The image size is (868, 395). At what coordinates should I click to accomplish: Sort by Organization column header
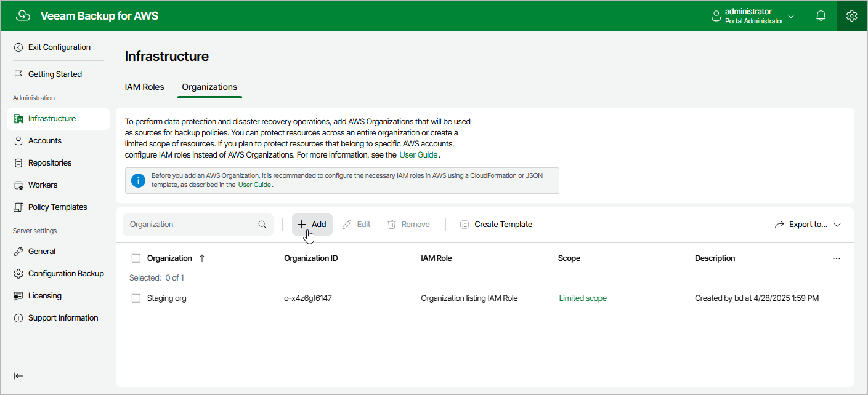point(169,258)
